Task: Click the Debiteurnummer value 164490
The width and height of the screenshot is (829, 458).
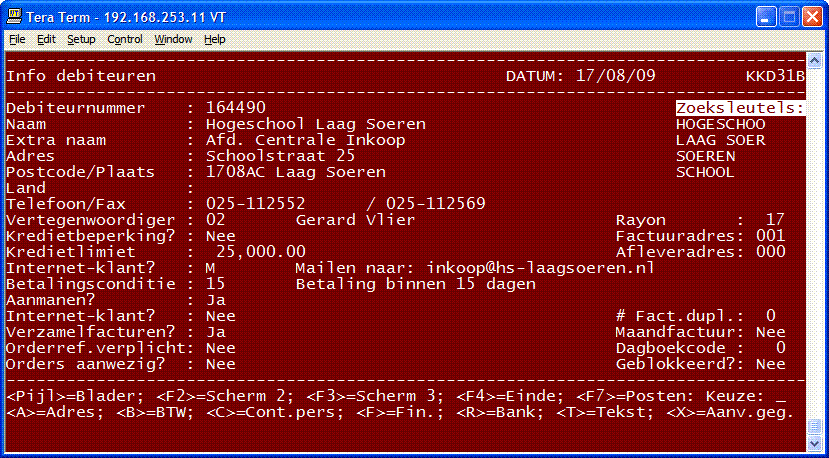Action: [x=236, y=108]
